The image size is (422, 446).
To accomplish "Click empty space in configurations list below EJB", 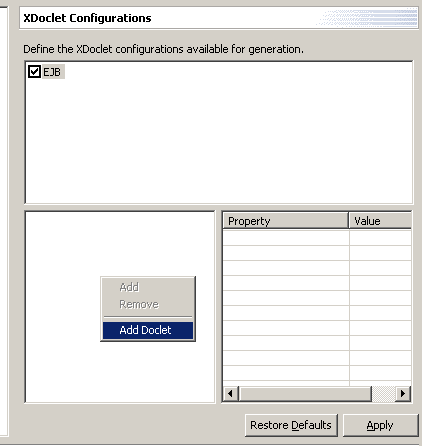I will point(219,140).
